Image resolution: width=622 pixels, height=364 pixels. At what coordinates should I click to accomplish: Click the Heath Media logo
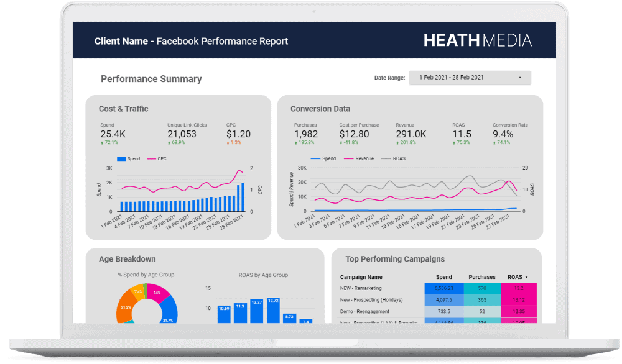click(477, 41)
